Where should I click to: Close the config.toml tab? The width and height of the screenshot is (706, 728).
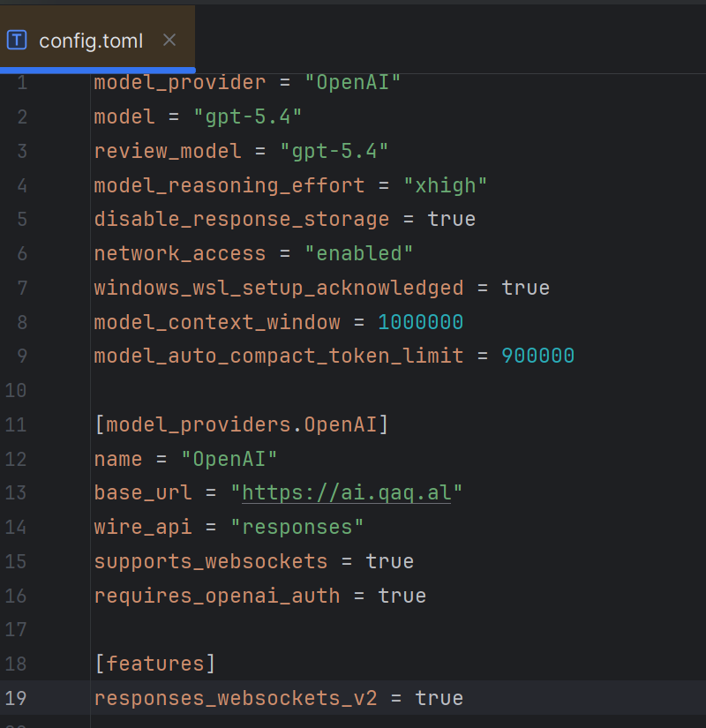point(169,41)
